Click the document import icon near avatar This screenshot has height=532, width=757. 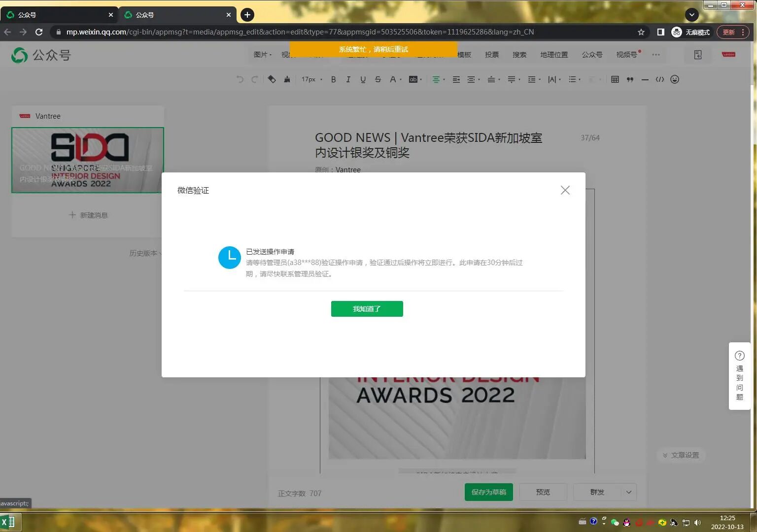tap(698, 55)
